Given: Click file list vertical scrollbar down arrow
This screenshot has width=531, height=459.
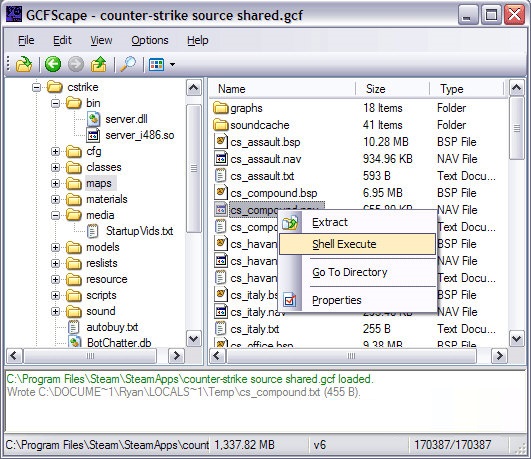Looking at the screenshot, I should click(x=516, y=338).
